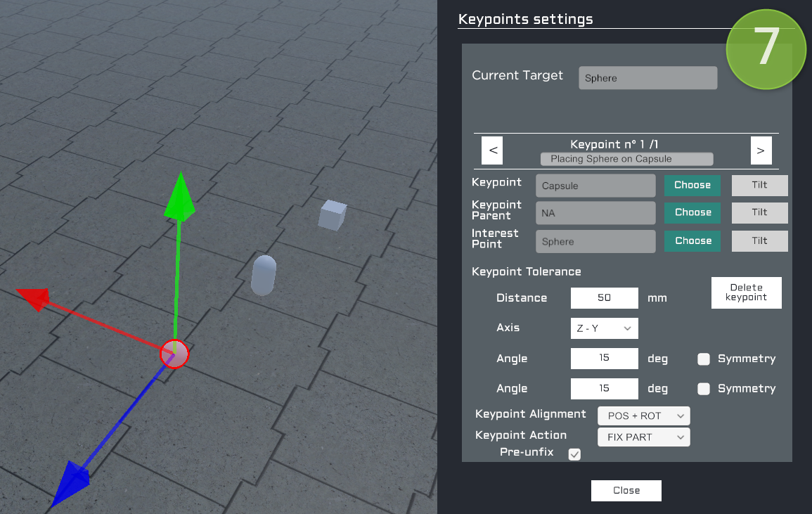Edit the 'Placing Sphere on Capsule' name field
The image size is (812, 514).
point(626,159)
